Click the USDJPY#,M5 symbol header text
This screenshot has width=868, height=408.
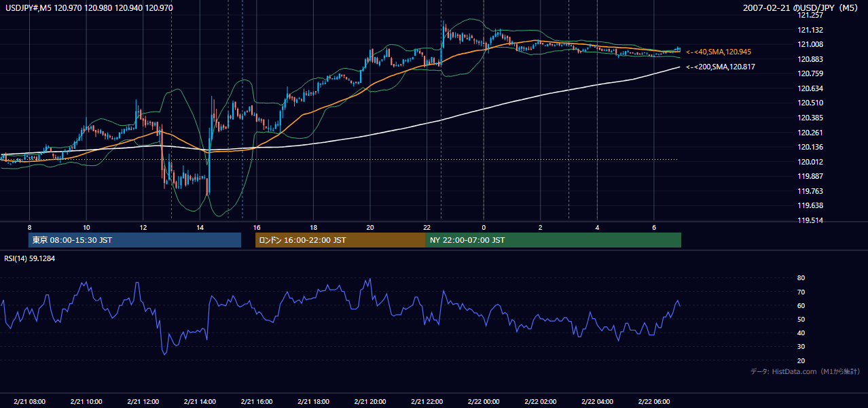click(90, 8)
